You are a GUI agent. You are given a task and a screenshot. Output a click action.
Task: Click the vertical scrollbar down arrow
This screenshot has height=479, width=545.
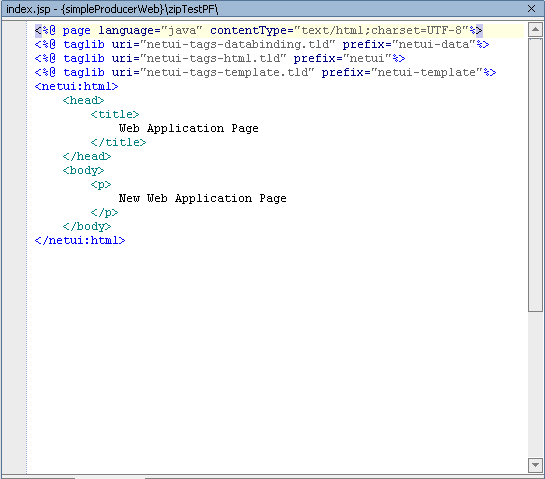535,465
